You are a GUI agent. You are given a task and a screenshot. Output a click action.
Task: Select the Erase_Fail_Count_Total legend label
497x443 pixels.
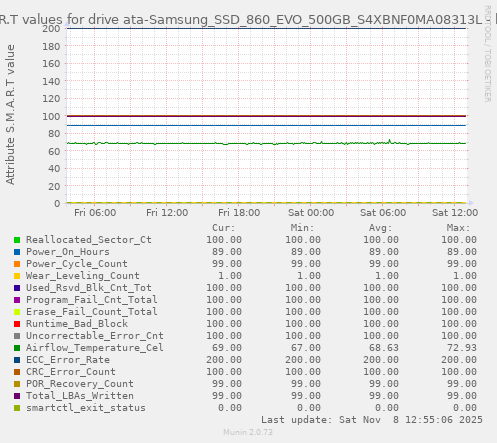tap(92, 312)
